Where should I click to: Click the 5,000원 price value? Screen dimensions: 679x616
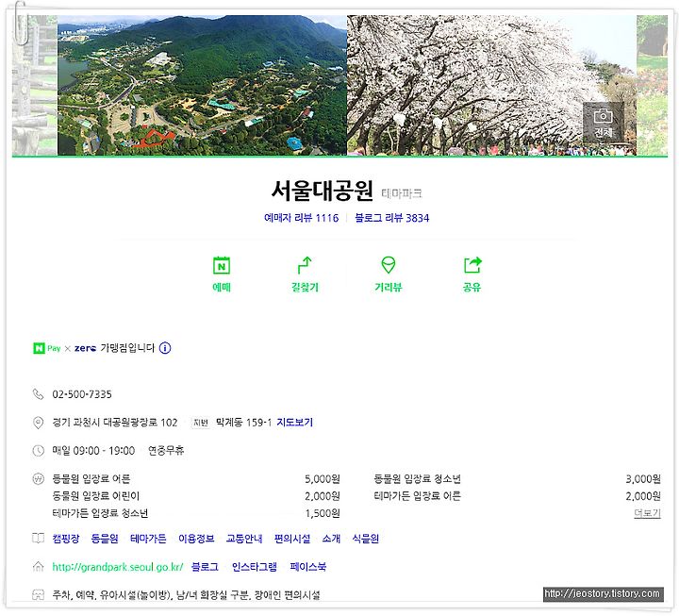click(x=323, y=478)
